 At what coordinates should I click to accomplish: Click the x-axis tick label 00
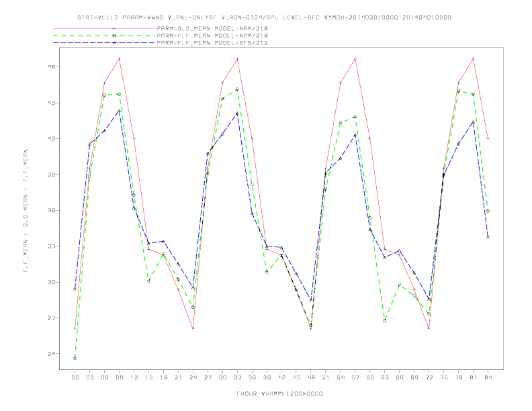(75, 377)
